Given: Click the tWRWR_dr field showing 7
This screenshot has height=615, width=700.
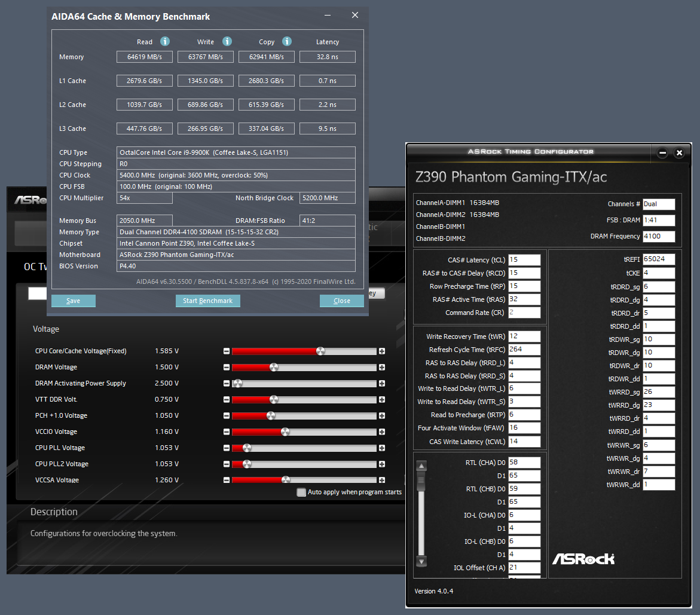Looking at the screenshot, I should (x=659, y=472).
